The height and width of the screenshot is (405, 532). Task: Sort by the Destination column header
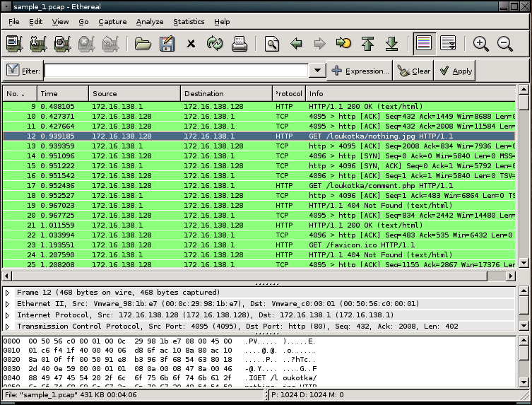227,94
